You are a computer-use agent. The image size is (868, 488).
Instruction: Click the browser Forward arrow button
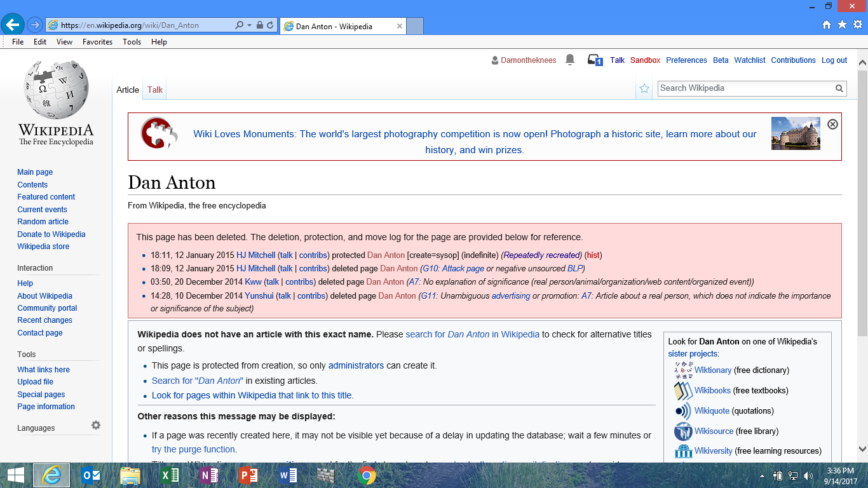click(x=34, y=25)
